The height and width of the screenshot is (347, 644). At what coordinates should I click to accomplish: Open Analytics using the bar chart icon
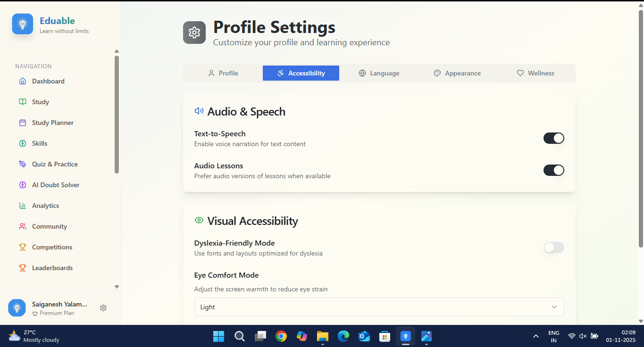click(x=23, y=206)
